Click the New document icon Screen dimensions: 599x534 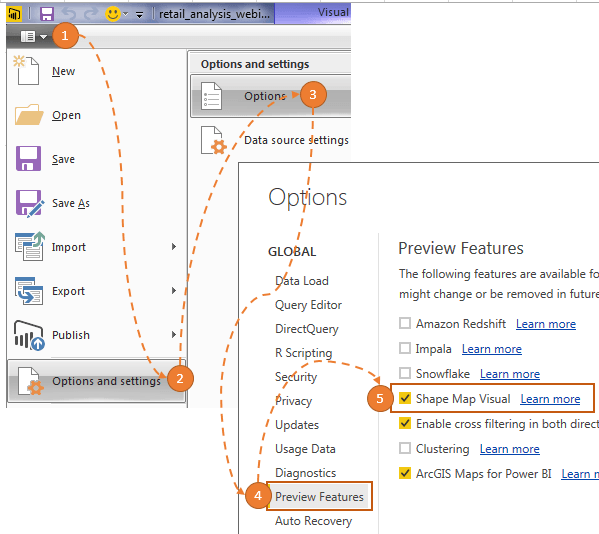(27, 70)
